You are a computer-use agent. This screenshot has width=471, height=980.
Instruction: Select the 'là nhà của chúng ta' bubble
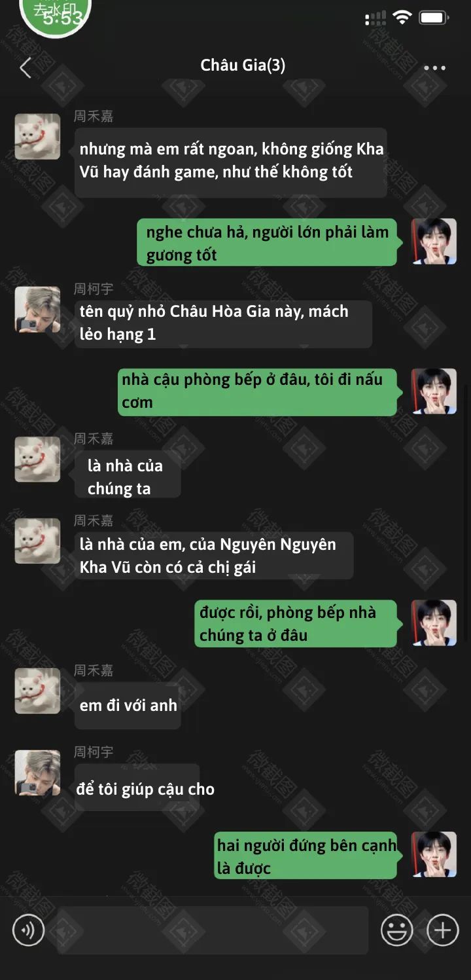(128, 477)
